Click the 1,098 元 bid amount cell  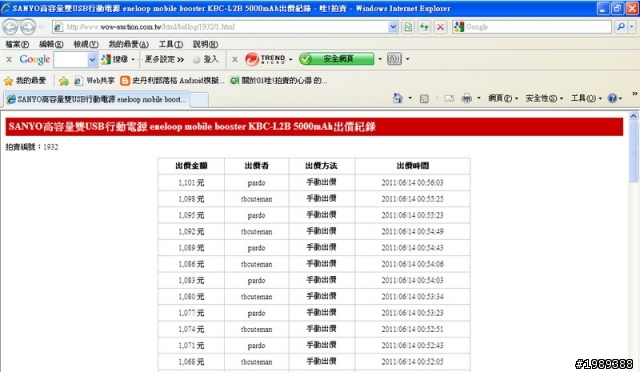point(191,199)
